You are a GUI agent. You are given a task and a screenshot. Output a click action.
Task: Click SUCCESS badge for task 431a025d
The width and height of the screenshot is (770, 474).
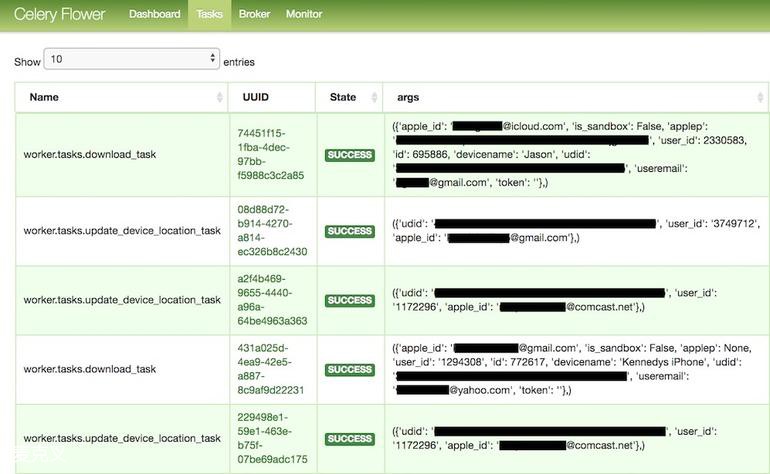tap(350, 370)
